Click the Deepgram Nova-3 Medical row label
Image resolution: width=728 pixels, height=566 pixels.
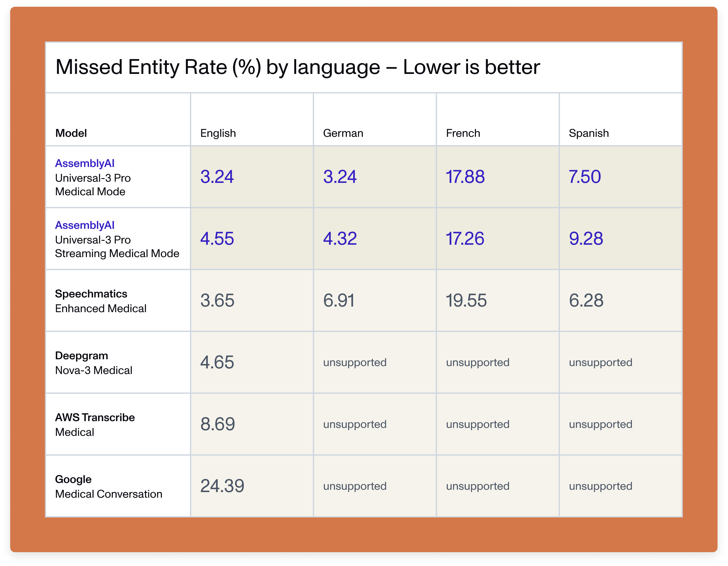point(93,363)
